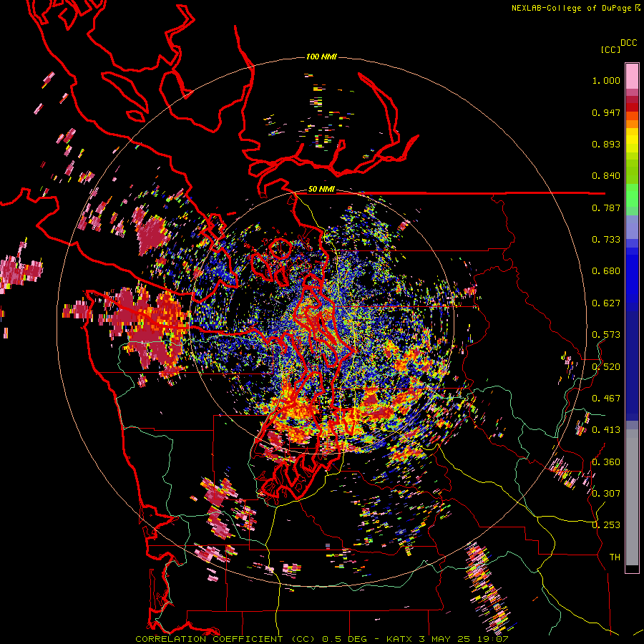Pick the gray segment of the color bar

pos(632,497)
